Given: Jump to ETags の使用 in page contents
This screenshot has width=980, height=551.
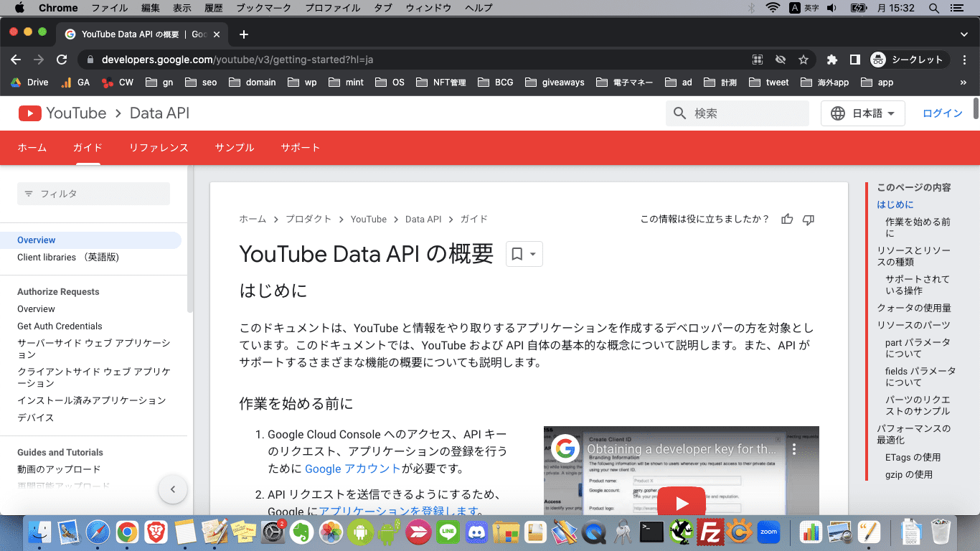Looking at the screenshot, I should (913, 457).
